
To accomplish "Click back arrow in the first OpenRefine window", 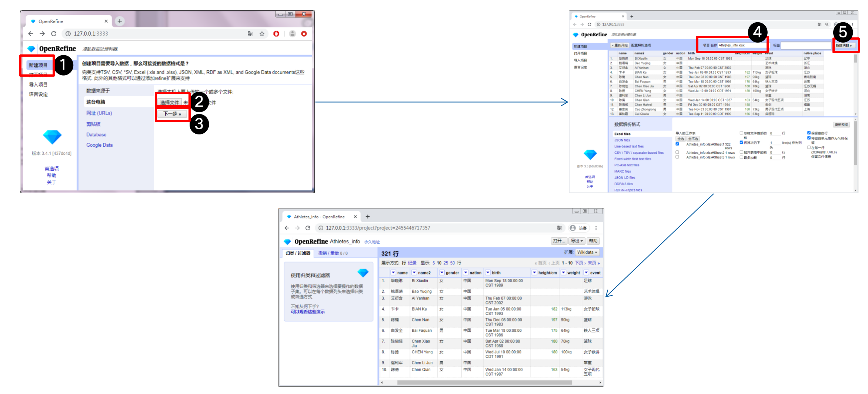I will coord(31,34).
